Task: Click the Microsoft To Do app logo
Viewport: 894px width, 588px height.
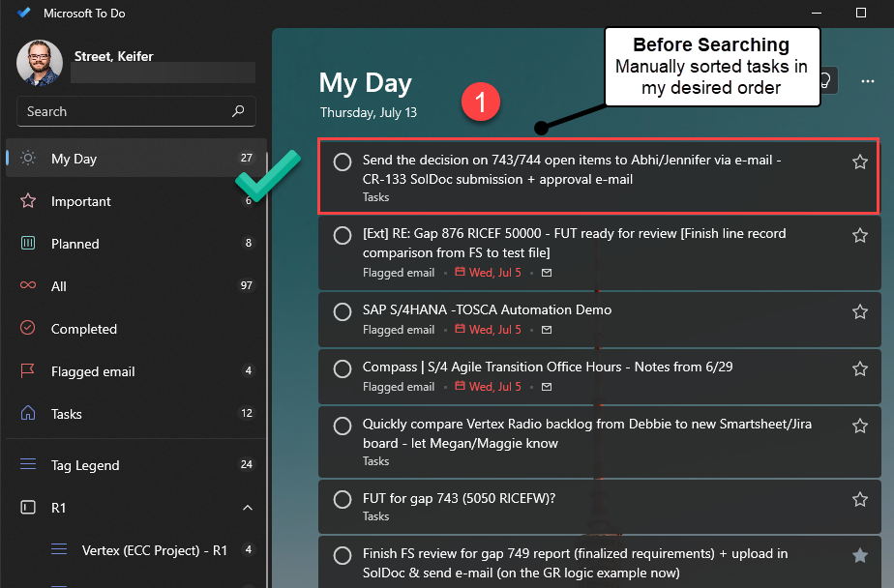Action: tap(23, 13)
